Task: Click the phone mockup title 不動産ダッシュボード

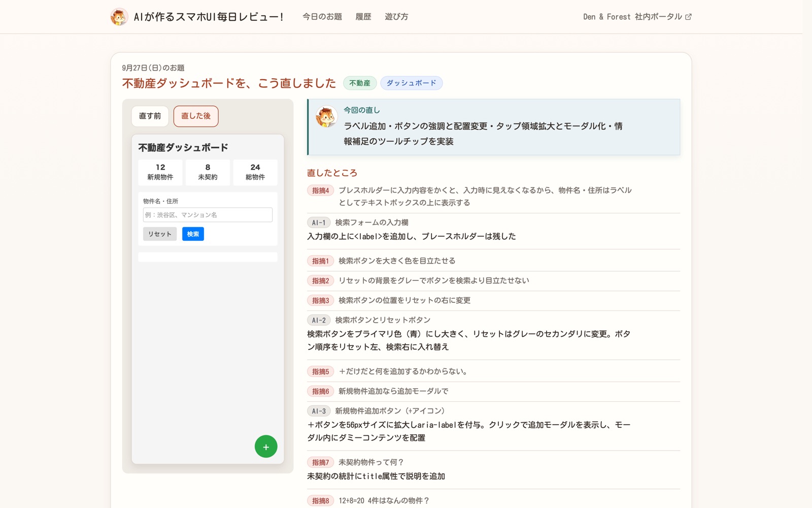Action: tap(183, 148)
